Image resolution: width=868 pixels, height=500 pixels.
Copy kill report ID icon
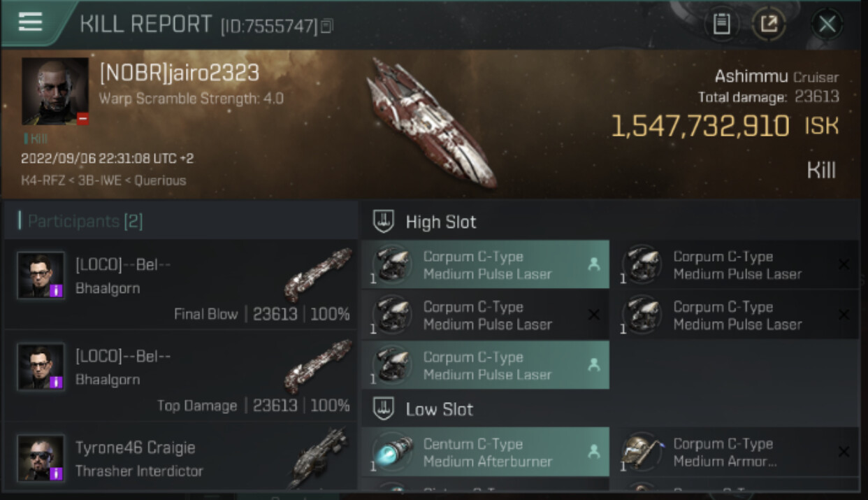pyautogui.click(x=327, y=27)
